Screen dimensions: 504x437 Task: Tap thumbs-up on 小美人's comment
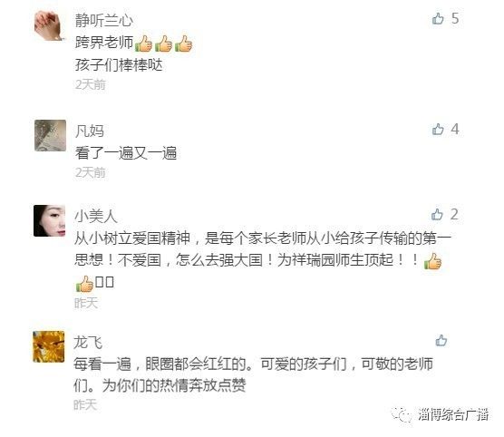(437, 215)
